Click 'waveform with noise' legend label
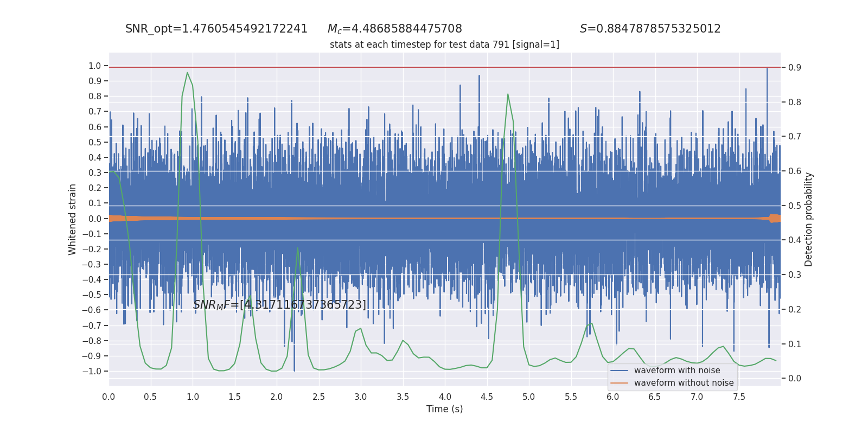 coord(677,371)
